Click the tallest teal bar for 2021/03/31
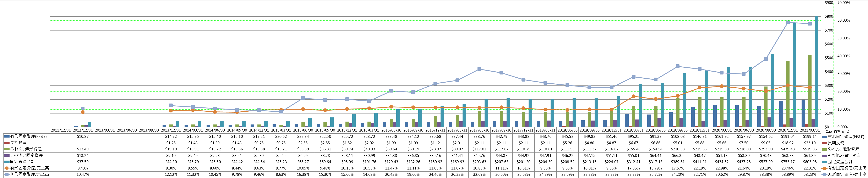 click(817, 71)
